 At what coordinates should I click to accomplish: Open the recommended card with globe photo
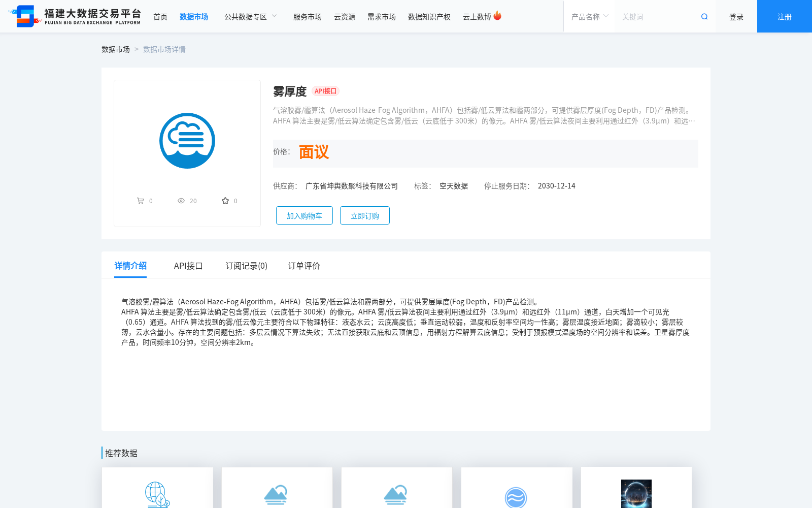(x=636, y=488)
